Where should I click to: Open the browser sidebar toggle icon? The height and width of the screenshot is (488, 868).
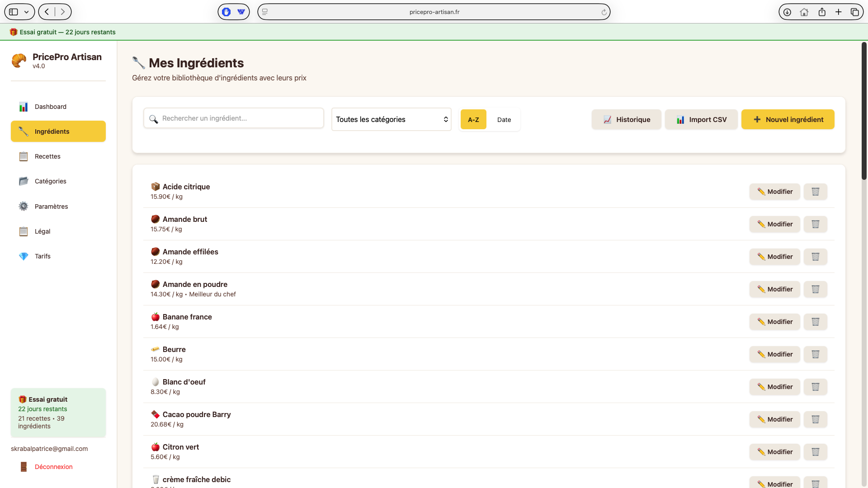[x=14, y=12]
